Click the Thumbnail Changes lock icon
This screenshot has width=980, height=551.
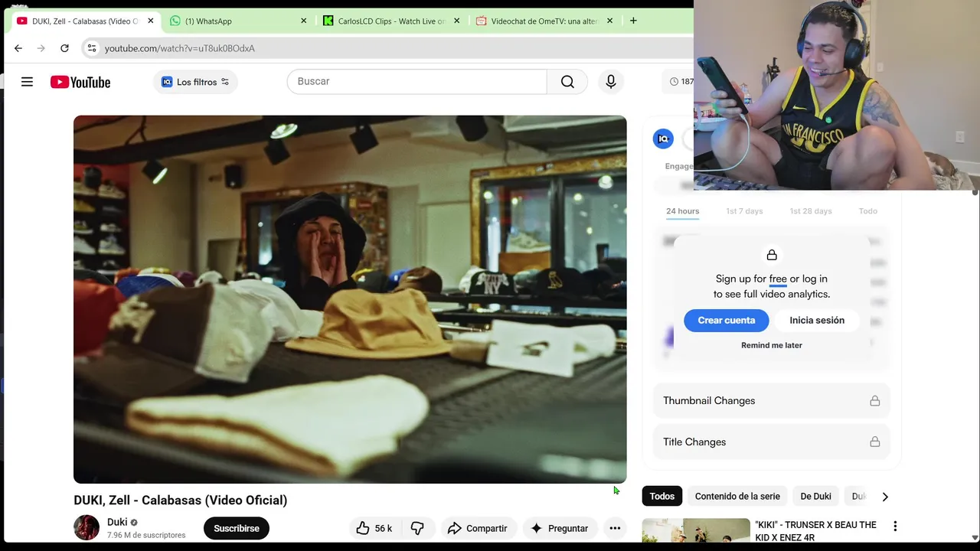coord(874,400)
